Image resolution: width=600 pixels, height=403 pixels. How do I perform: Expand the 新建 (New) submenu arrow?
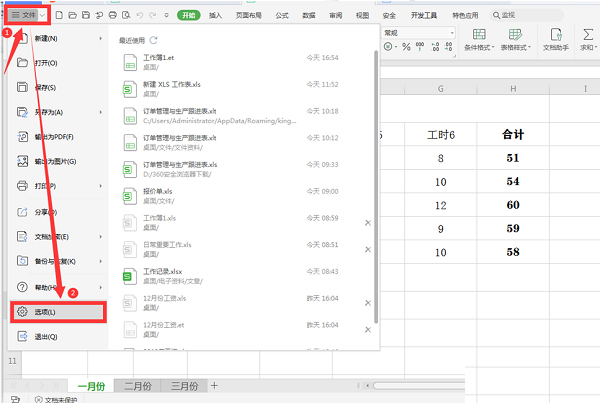pos(101,40)
